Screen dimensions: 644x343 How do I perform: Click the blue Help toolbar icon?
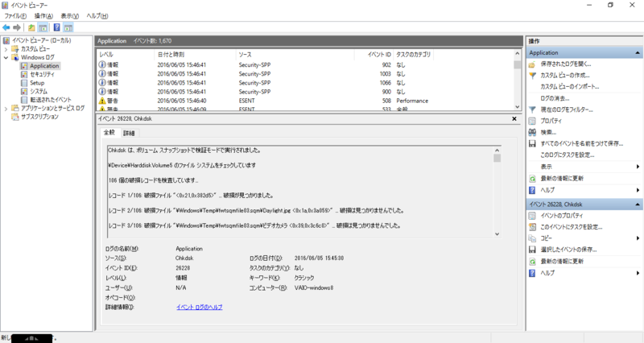[56, 27]
